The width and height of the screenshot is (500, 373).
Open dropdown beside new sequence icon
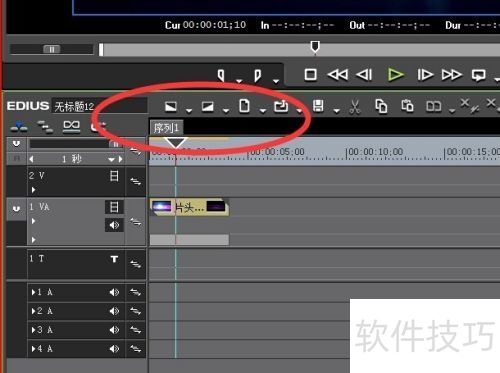coord(263,110)
